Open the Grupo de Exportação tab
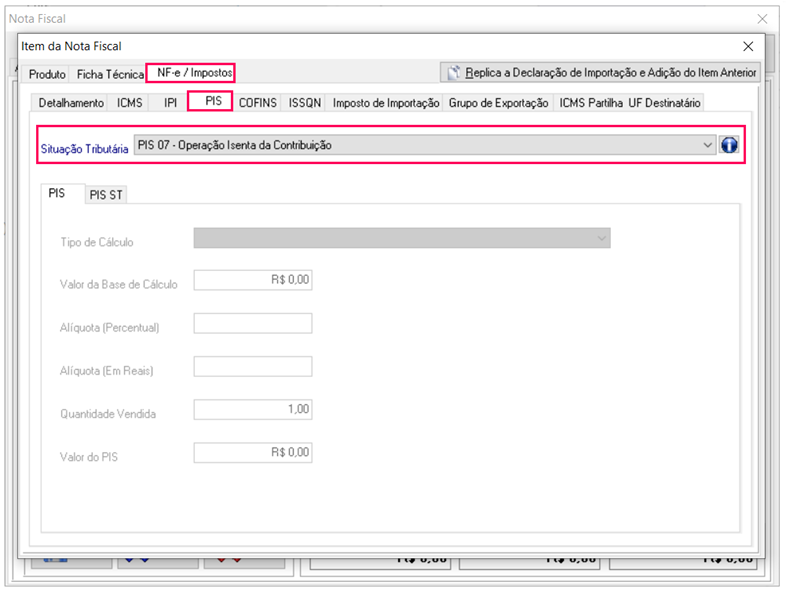This screenshot has width=786, height=592. [x=498, y=103]
